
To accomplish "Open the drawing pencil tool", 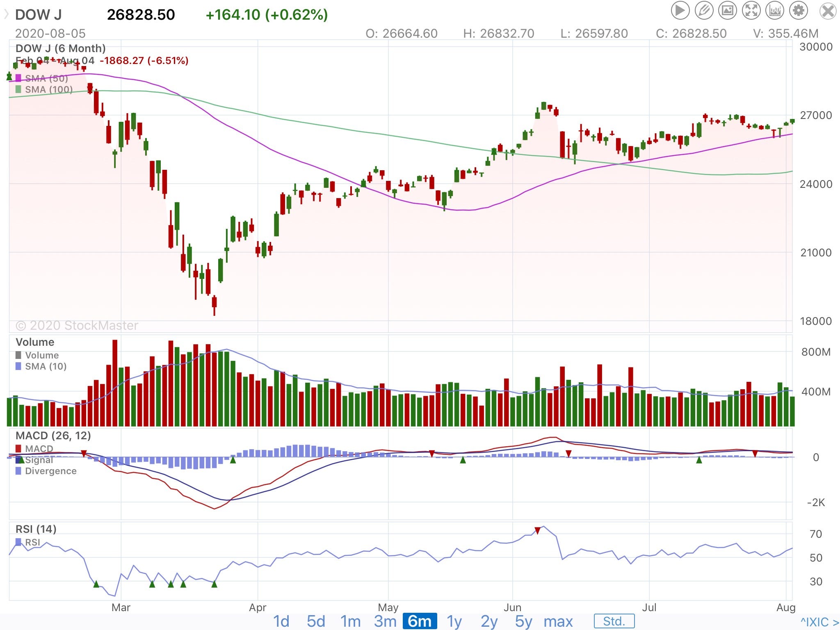I will [x=703, y=11].
